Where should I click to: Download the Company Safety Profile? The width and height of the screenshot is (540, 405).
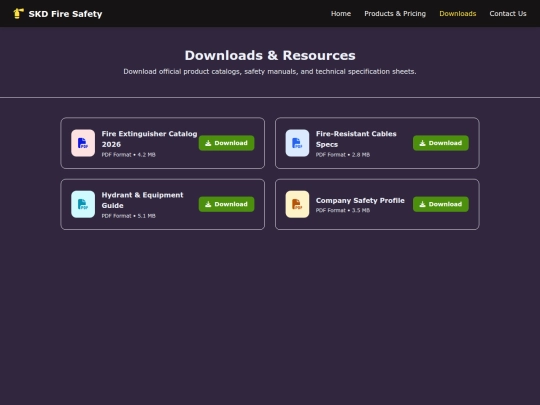[441, 204]
